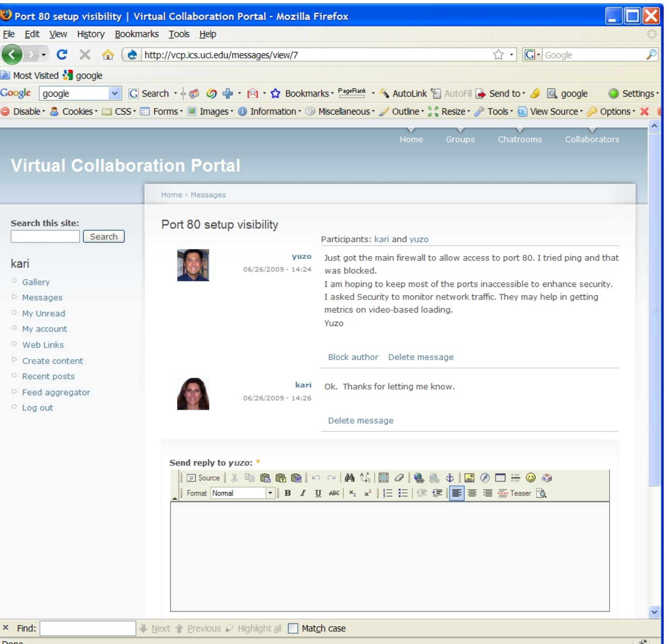Open the Bookmarks menu in menu bar
Viewport: 669px width, 644px height.
[x=136, y=34]
